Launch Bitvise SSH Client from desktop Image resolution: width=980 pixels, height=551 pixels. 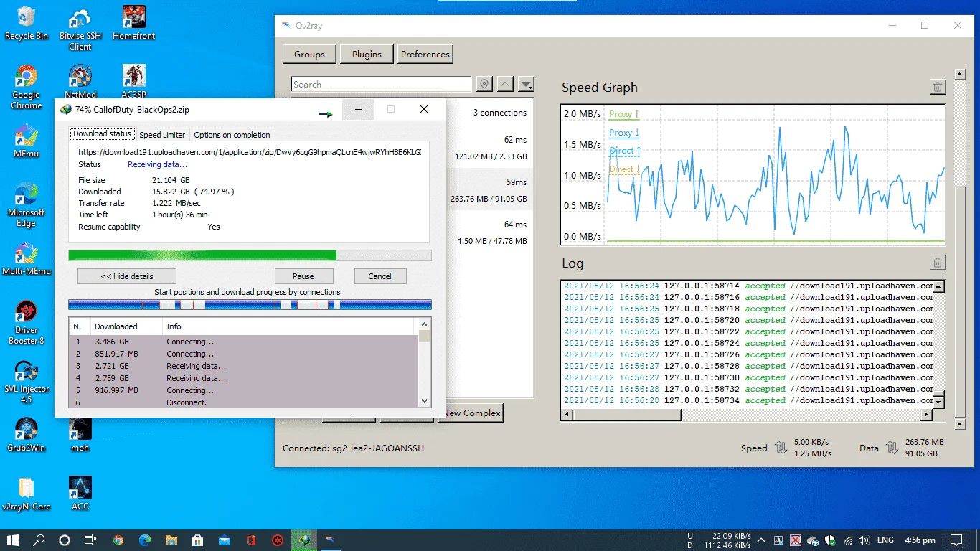pos(80,30)
